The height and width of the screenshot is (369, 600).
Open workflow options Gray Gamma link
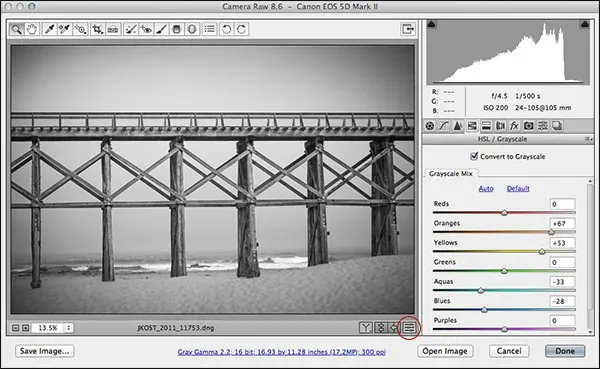282,352
